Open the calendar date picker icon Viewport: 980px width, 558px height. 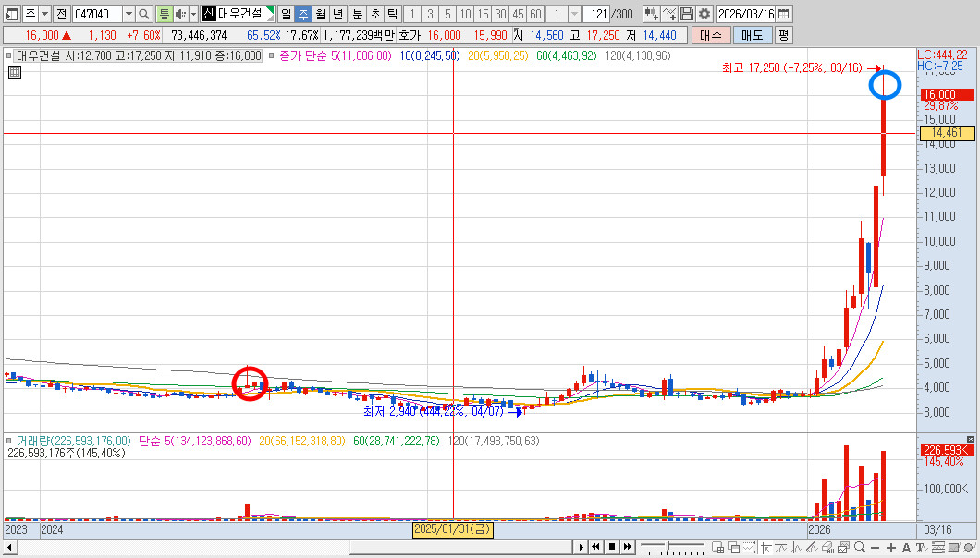pos(784,14)
